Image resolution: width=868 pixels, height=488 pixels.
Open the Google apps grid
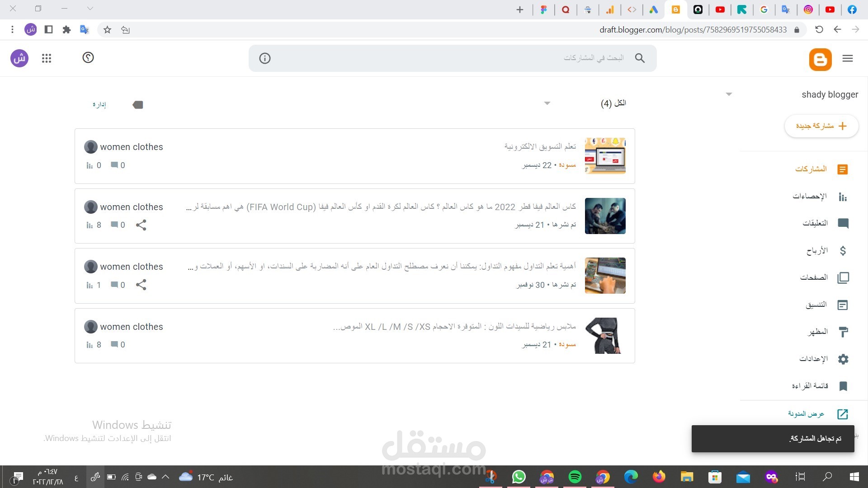(47, 58)
